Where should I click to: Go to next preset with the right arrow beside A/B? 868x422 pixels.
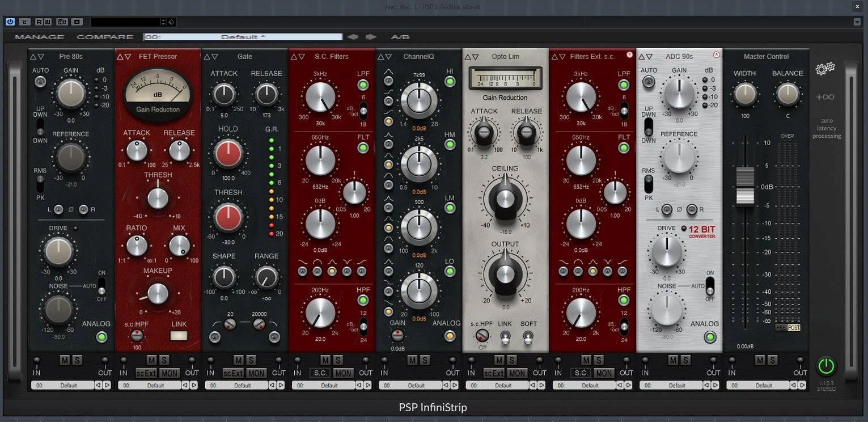pos(371,37)
